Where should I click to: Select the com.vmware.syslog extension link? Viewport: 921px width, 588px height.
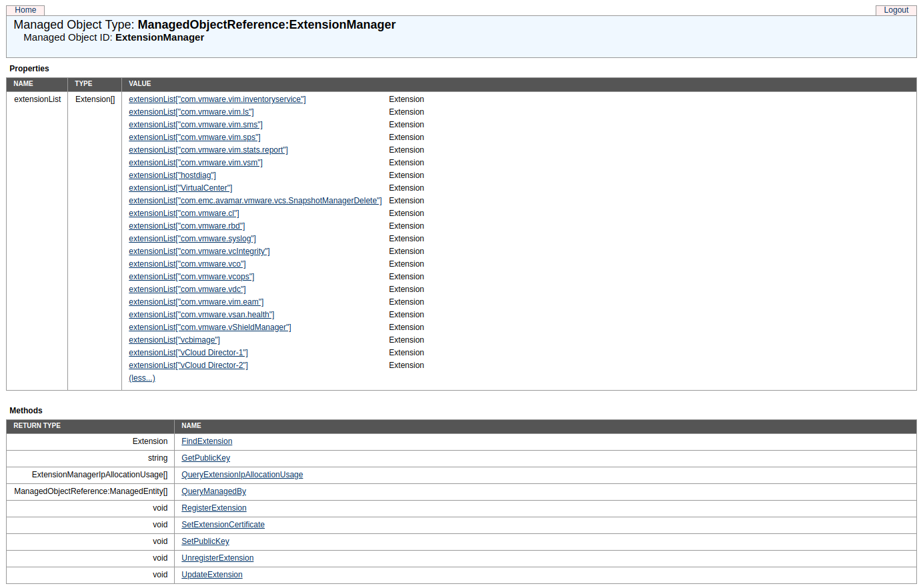pyautogui.click(x=192, y=239)
